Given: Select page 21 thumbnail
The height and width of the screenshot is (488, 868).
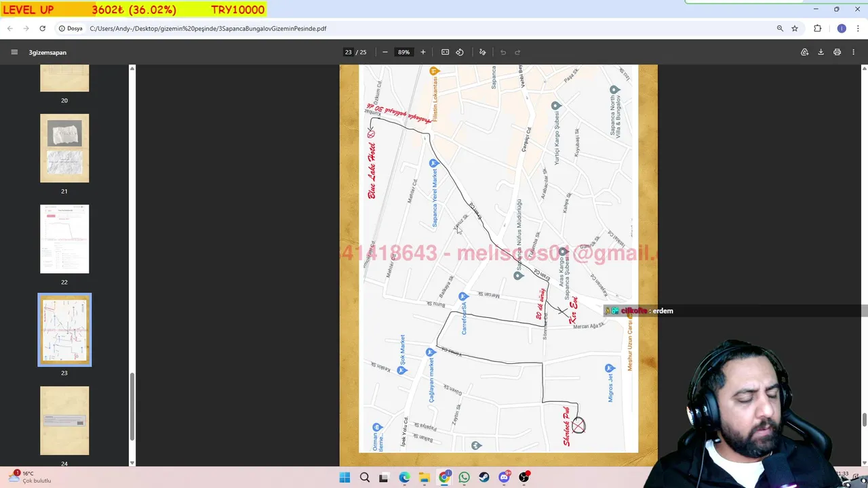Looking at the screenshot, I should (x=64, y=148).
